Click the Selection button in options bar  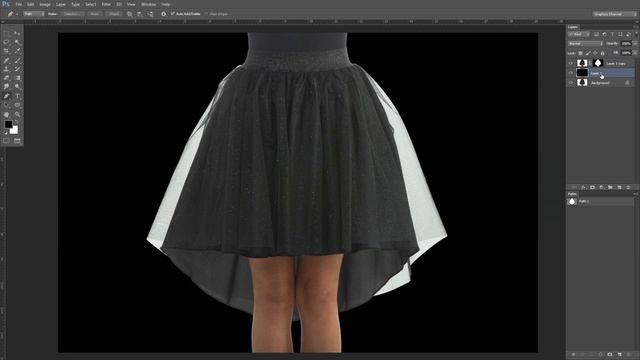click(x=72, y=14)
